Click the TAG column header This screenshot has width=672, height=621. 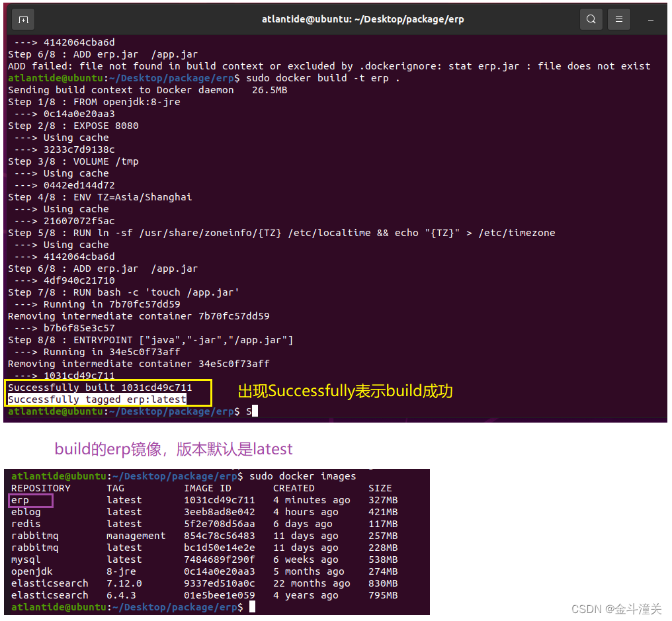(115, 488)
